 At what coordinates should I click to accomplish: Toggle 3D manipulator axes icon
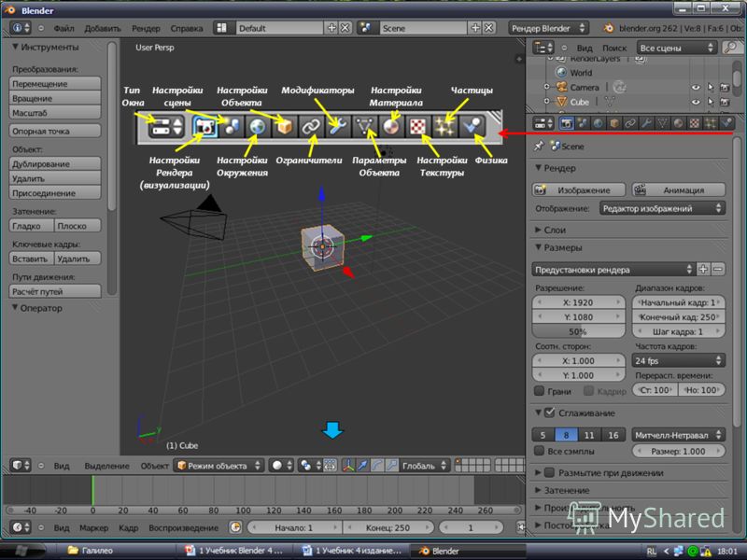pos(348,465)
